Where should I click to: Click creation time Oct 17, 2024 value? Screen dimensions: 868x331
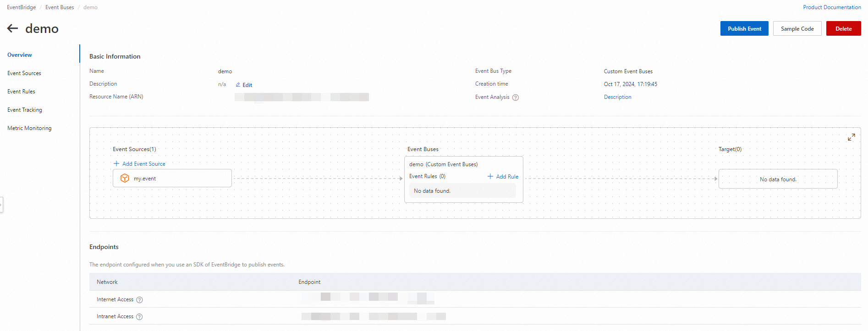(631, 84)
